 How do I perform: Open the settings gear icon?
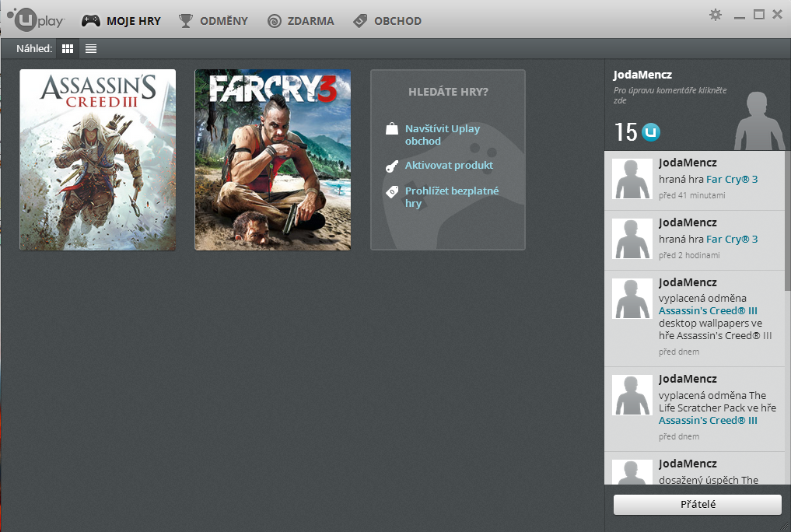pos(716,14)
